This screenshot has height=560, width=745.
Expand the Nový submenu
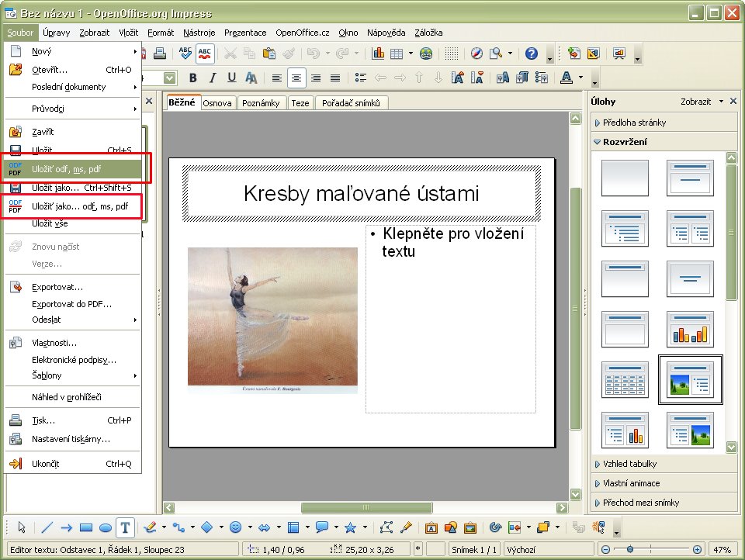pos(73,51)
